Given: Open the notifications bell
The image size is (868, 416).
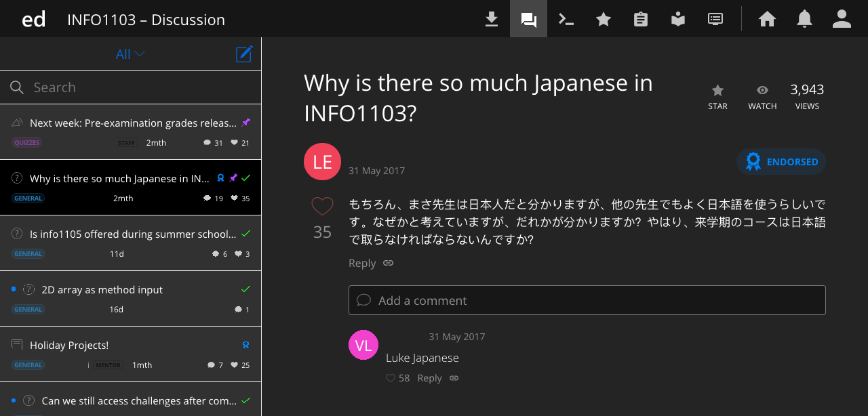Looking at the screenshot, I should click(804, 18).
